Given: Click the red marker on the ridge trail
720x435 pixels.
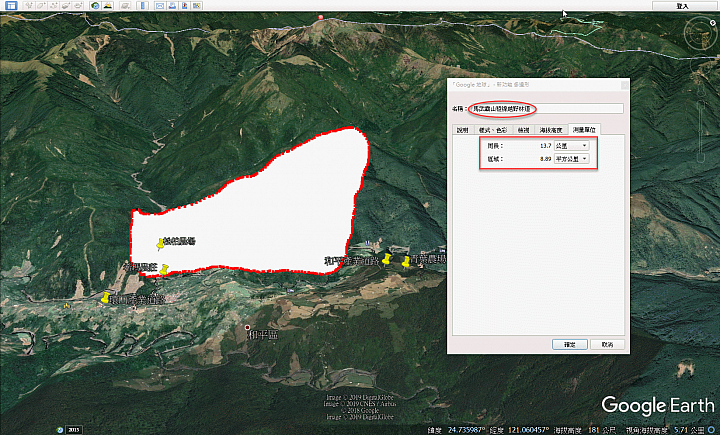Looking at the screenshot, I should point(321,17).
